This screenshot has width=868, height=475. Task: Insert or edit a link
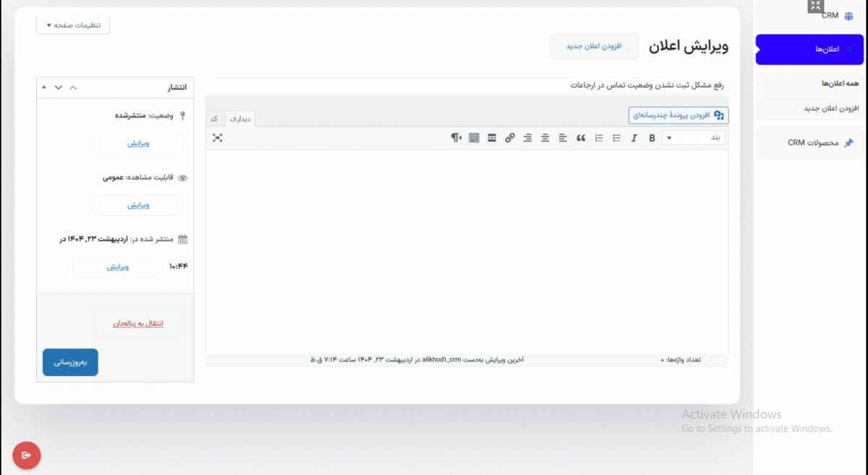[510, 138]
